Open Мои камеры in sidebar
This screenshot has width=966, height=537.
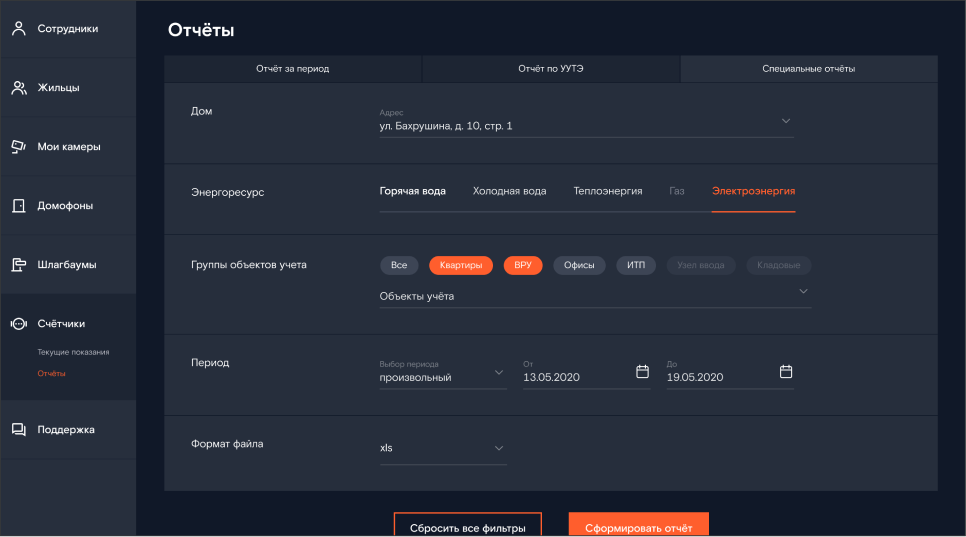click(x=68, y=147)
